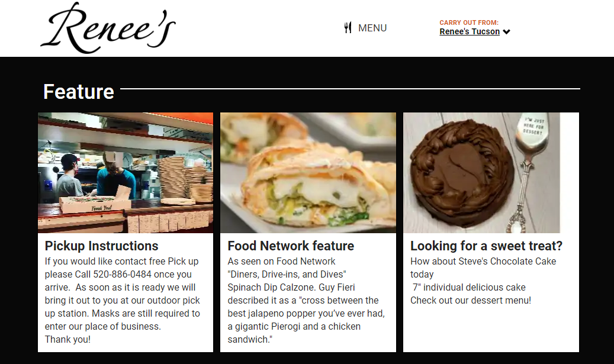
Task: Open the kitchen pickup station photo
Action: pos(126,173)
